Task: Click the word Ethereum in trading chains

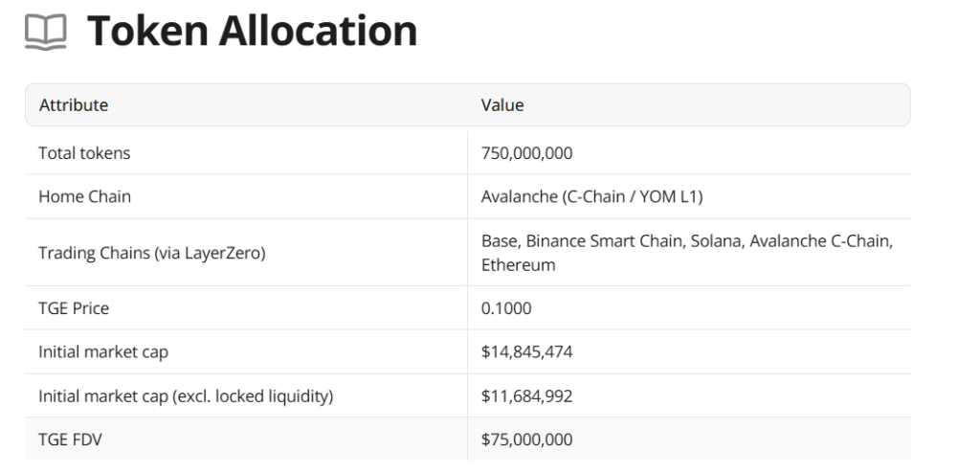Action: coord(518,264)
